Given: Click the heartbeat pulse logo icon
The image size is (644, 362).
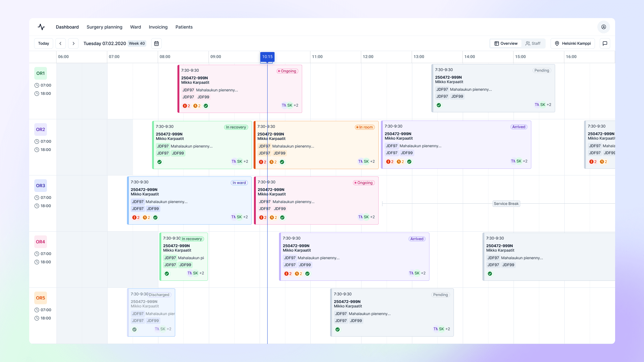Looking at the screenshot, I should [x=41, y=27].
